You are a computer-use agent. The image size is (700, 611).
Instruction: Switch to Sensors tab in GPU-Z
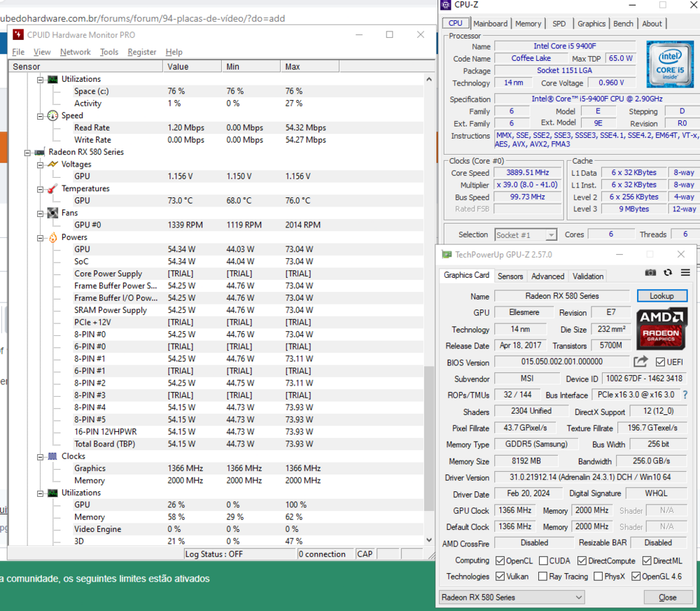point(510,276)
